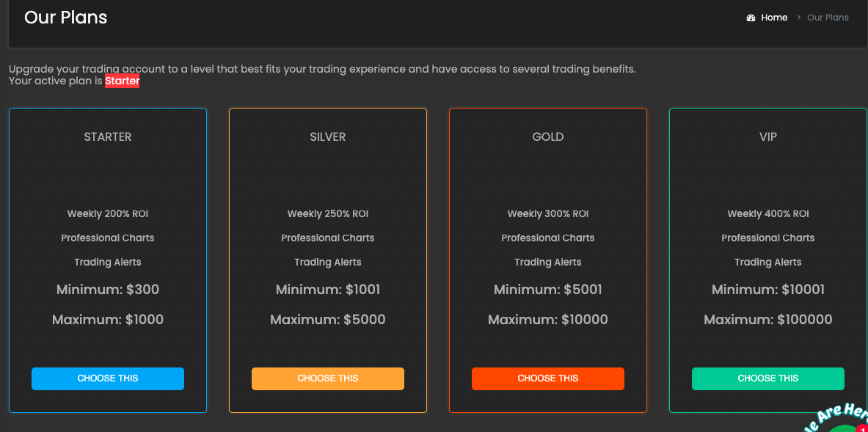Click the SILVER plan card title

(x=328, y=137)
